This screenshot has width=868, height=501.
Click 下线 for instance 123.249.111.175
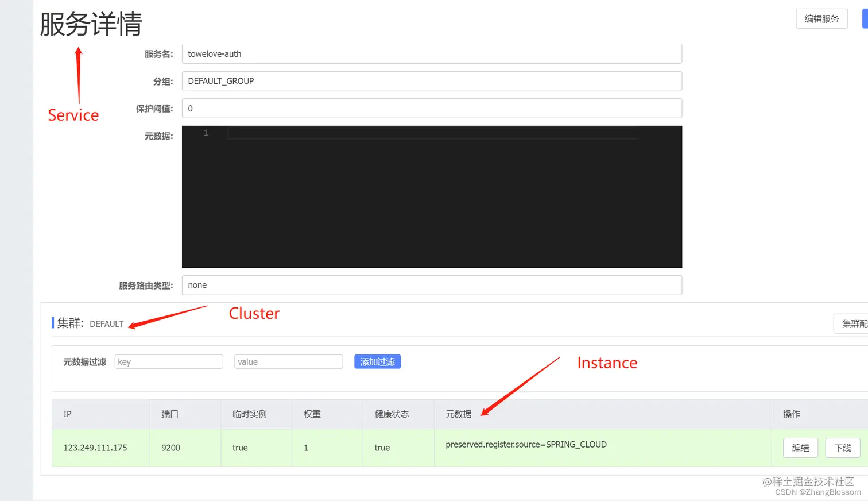coord(843,448)
